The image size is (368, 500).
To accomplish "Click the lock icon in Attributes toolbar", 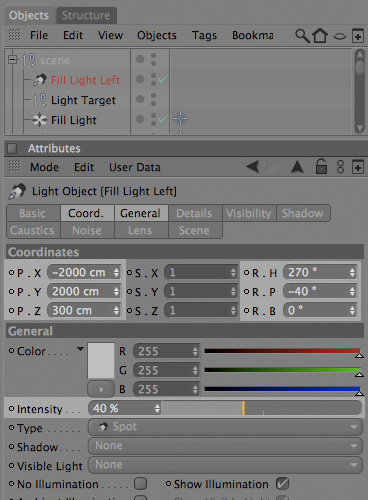I will click(x=321, y=166).
